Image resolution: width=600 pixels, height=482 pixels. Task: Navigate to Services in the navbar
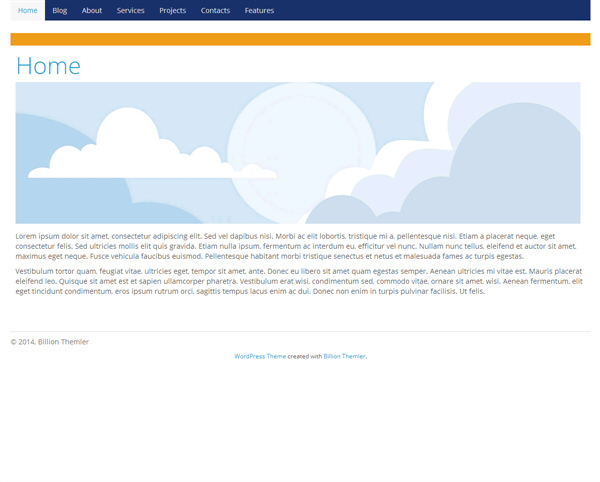130,10
